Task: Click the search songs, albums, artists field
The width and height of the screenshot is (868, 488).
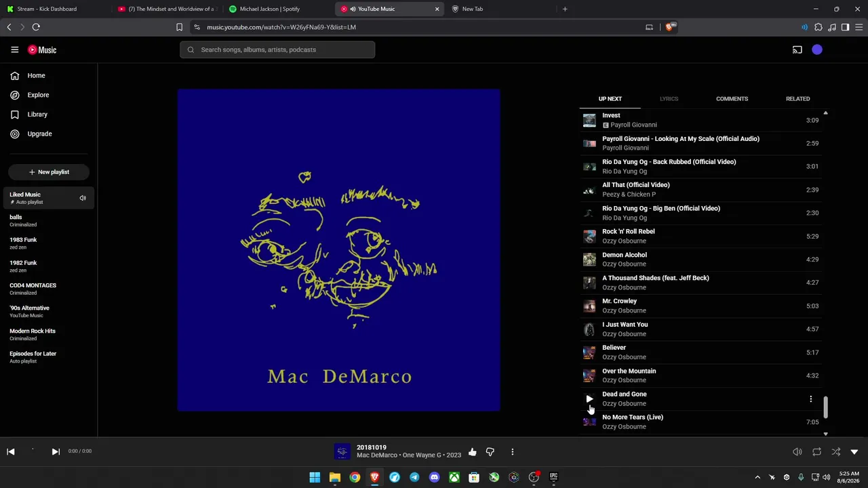Action: 277,49
